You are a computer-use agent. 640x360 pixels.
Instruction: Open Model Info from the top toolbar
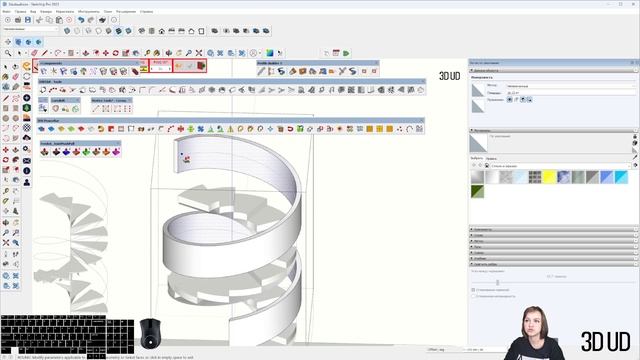click(114, 20)
